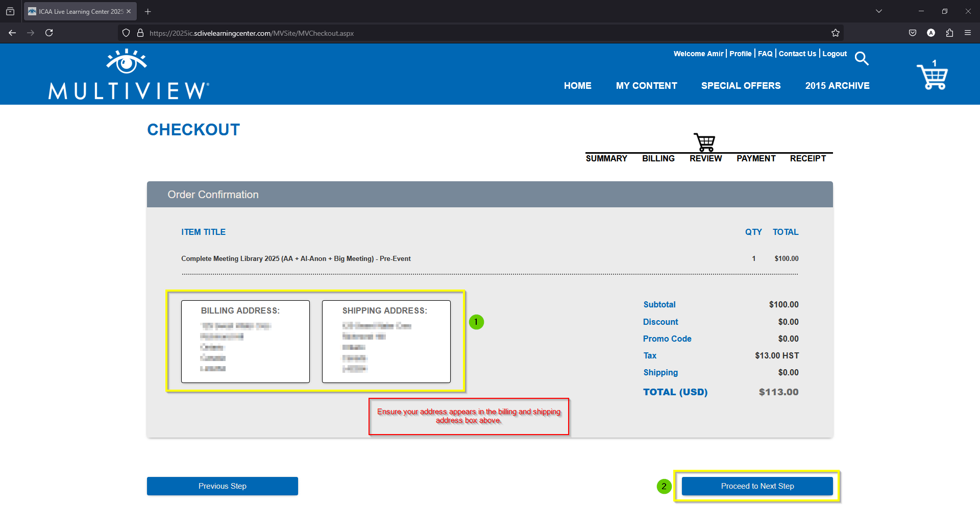Open the 2015 ARCHIVE menu
The height and width of the screenshot is (527, 980).
837,86
